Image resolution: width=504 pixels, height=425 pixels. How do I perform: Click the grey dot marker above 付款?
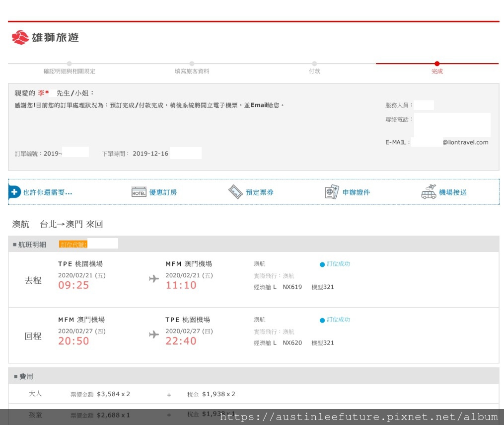(x=314, y=64)
